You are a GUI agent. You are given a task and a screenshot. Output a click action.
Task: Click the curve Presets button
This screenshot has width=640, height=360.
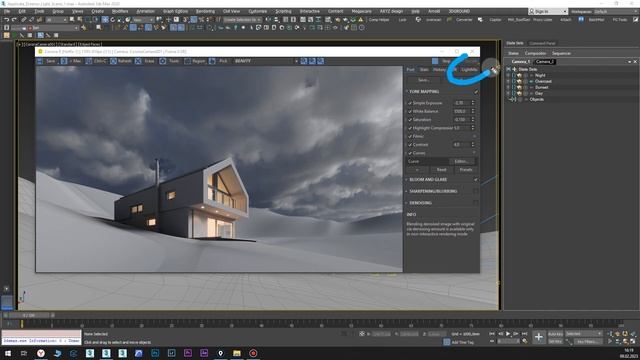pyautogui.click(x=466, y=170)
